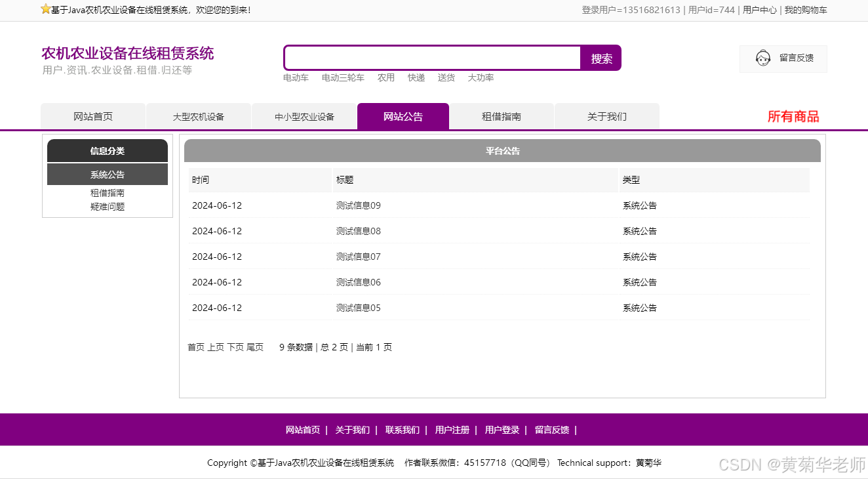Click the star icon beside the welcome message
This screenshot has width=868, height=479.
45,10
